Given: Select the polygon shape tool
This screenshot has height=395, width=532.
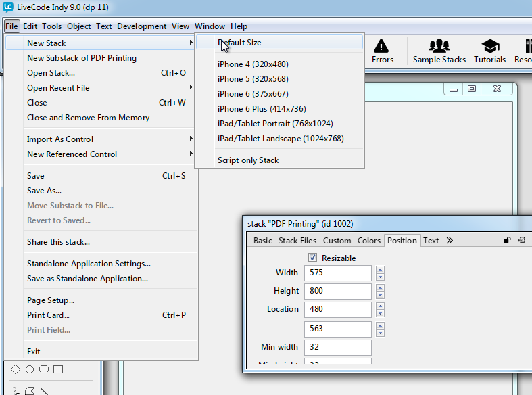Looking at the screenshot, I should point(30,391).
